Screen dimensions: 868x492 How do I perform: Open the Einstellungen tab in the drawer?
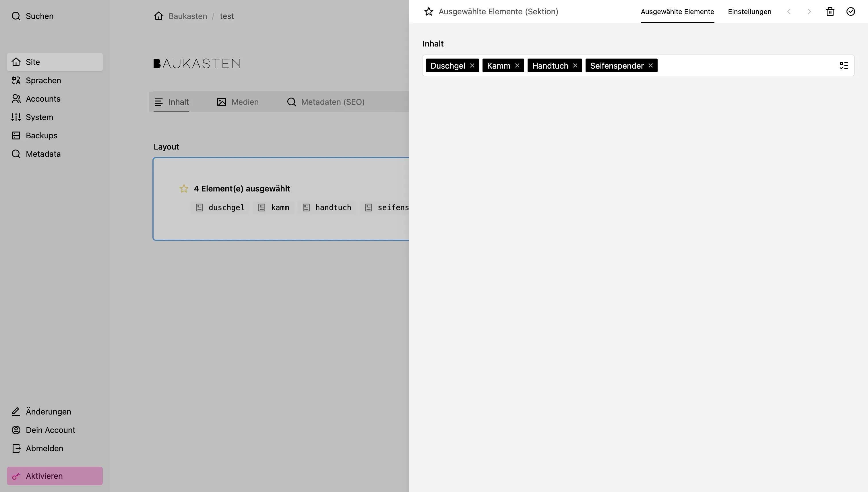point(749,11)
